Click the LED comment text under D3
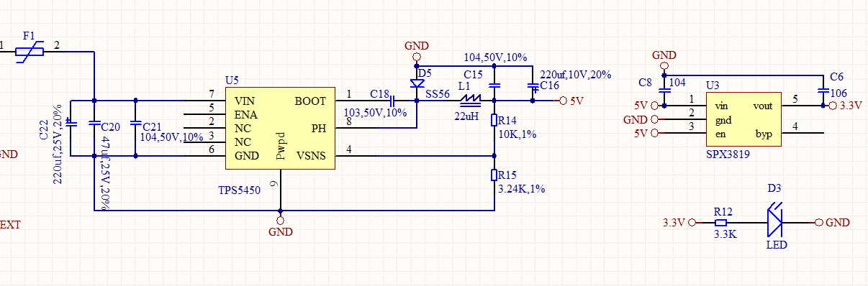 pos(777,245)
